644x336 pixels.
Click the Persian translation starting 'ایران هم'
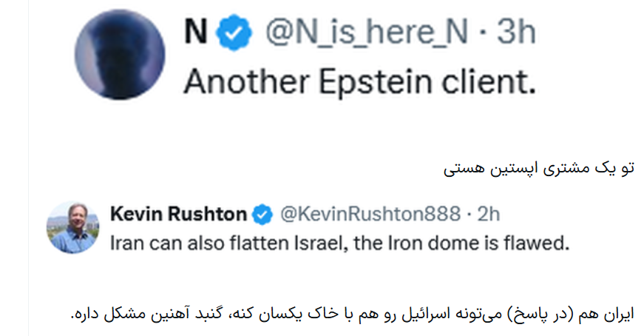click(353, 314)
